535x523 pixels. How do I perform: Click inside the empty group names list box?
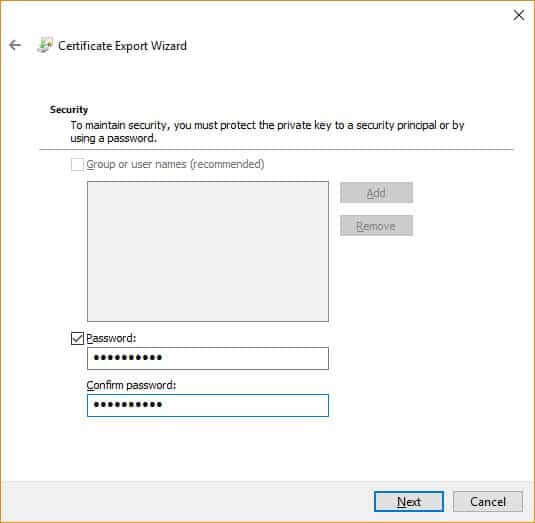(x=208, y=251)
